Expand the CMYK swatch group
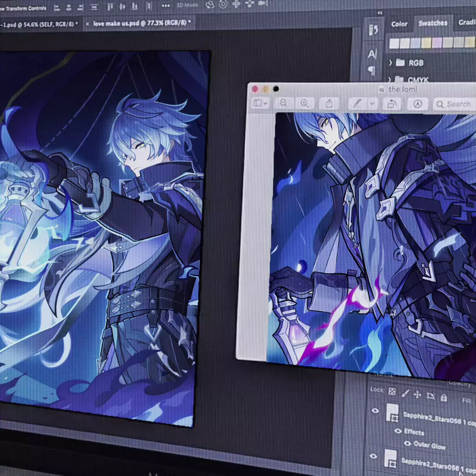Screen dimensions: 476x476 [390, 79]
